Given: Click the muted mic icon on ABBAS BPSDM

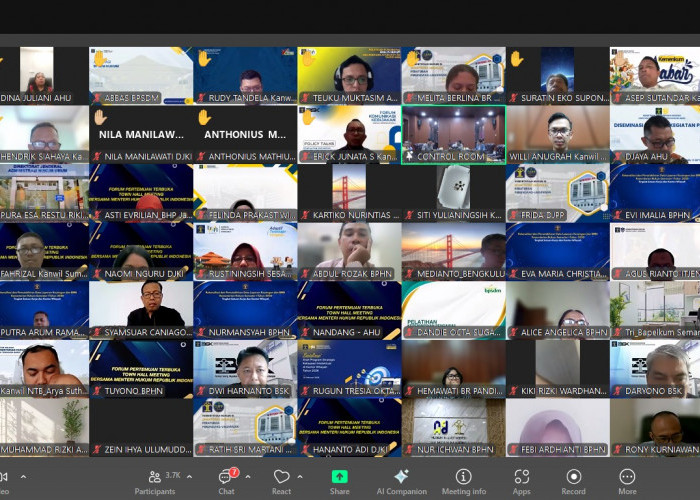Looking at the screenshot, I should [97, 98].
